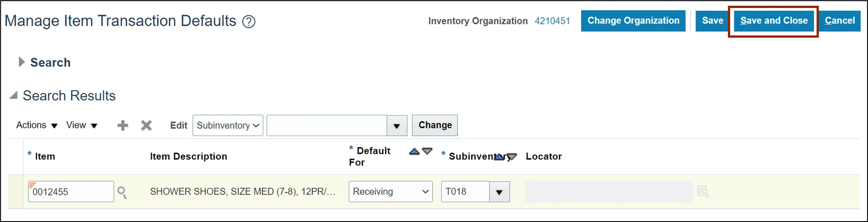Click the help question mark icon
The image size is (868, 222).
(x=249, y=22)
